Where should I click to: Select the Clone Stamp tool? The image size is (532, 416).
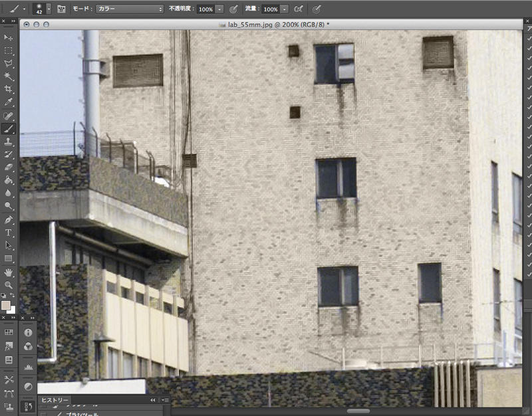[x=9, y=142]
